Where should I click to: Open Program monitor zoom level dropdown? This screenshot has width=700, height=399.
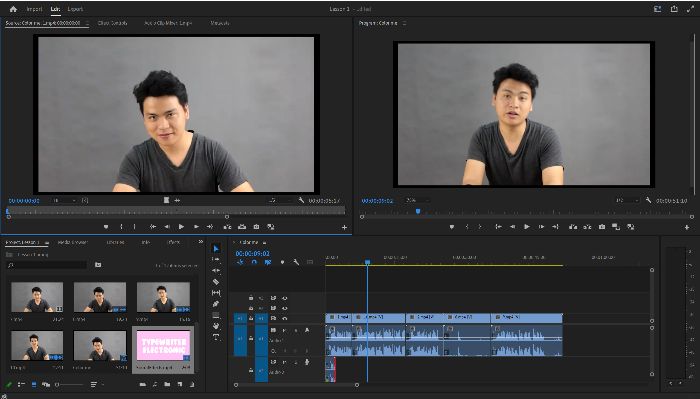point(416,200)
